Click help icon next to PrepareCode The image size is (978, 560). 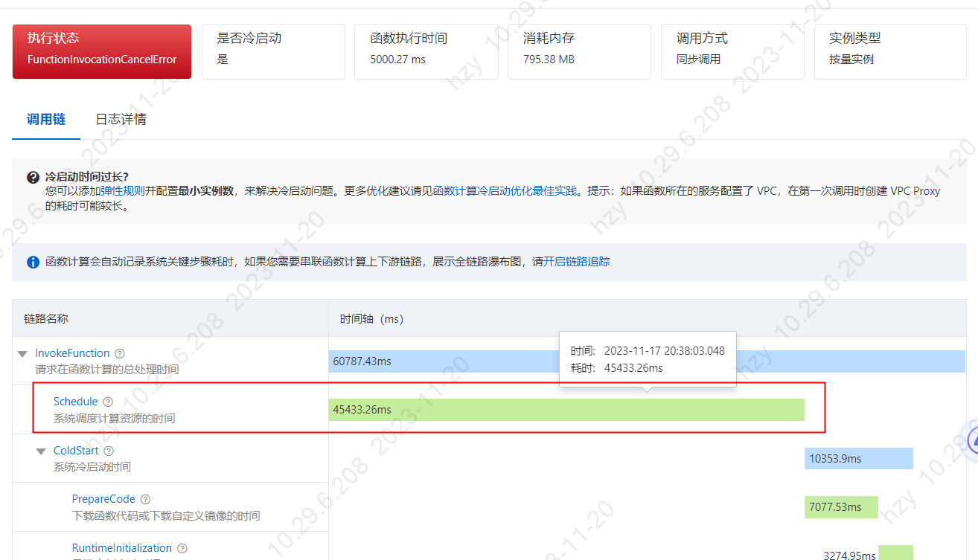click(145, 499)
